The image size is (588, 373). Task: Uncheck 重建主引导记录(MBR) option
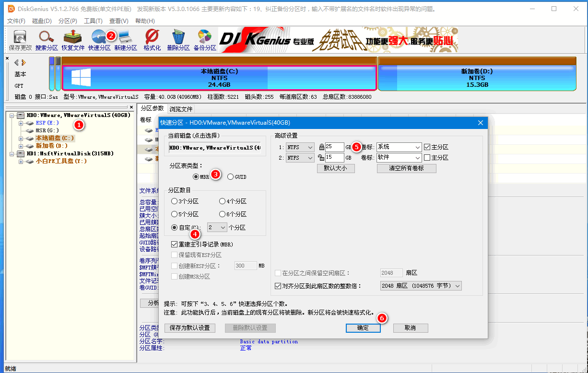[x=176, y=244]
